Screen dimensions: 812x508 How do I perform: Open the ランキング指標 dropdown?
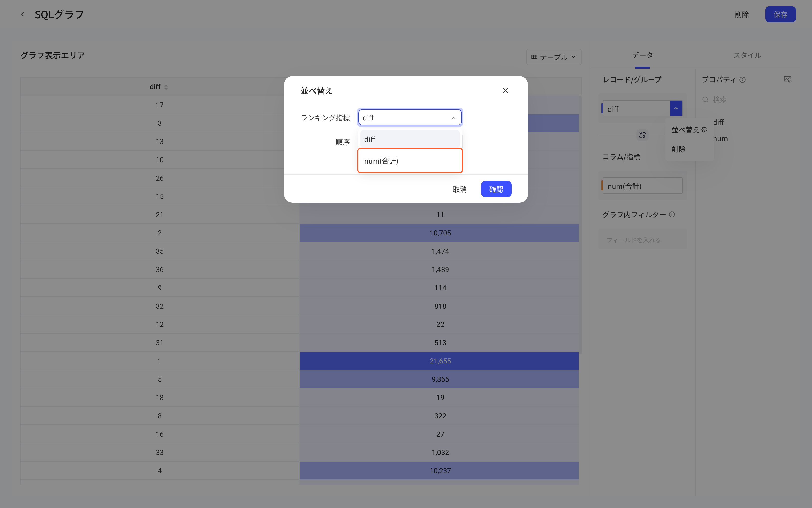(410, 118)
